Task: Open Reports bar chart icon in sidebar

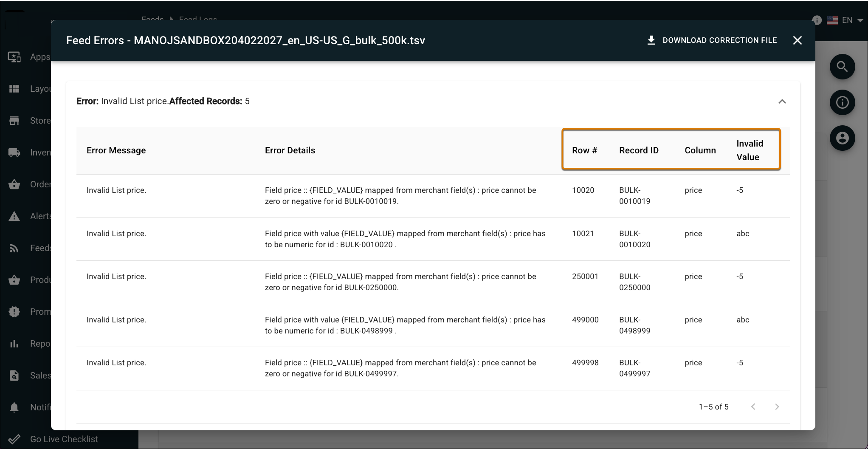Action: [14, 344]
